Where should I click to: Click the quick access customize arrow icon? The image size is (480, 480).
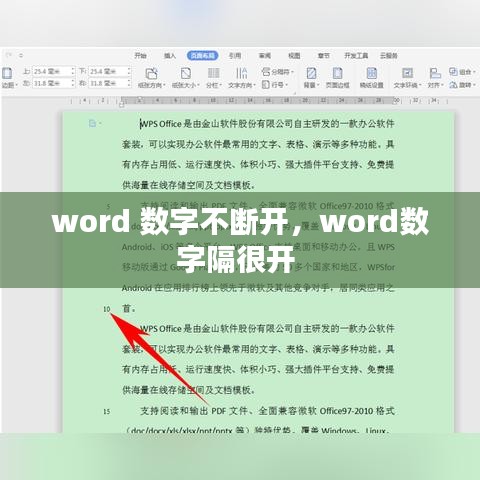(x=21, y=55)
